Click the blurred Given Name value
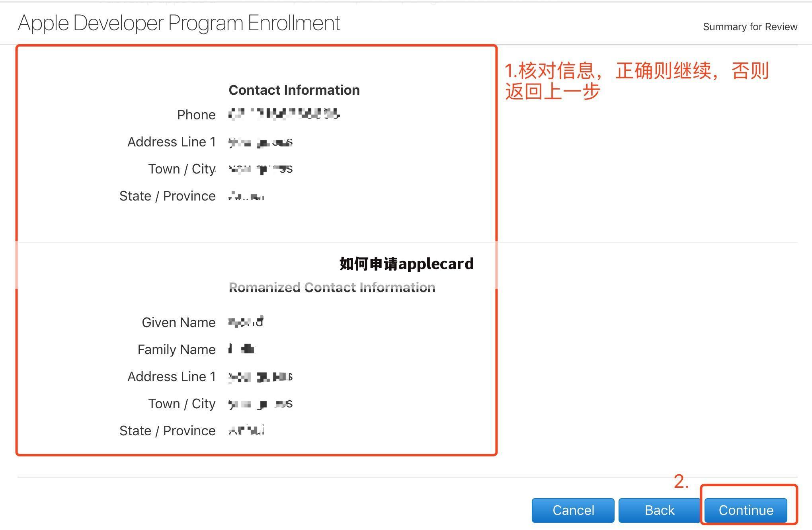The image size is (812, 530). point(246,322)
